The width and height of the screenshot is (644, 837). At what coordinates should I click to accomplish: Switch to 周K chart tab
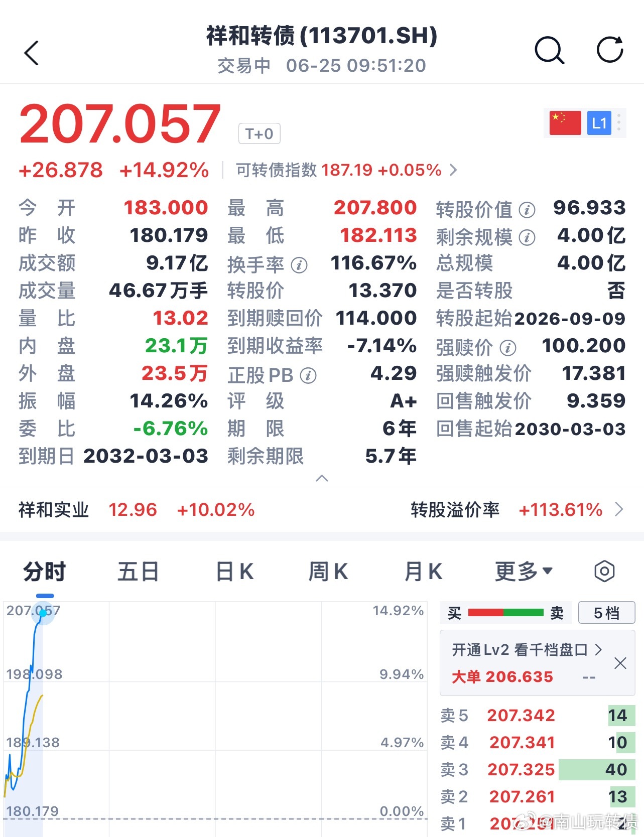click(328, 571)
